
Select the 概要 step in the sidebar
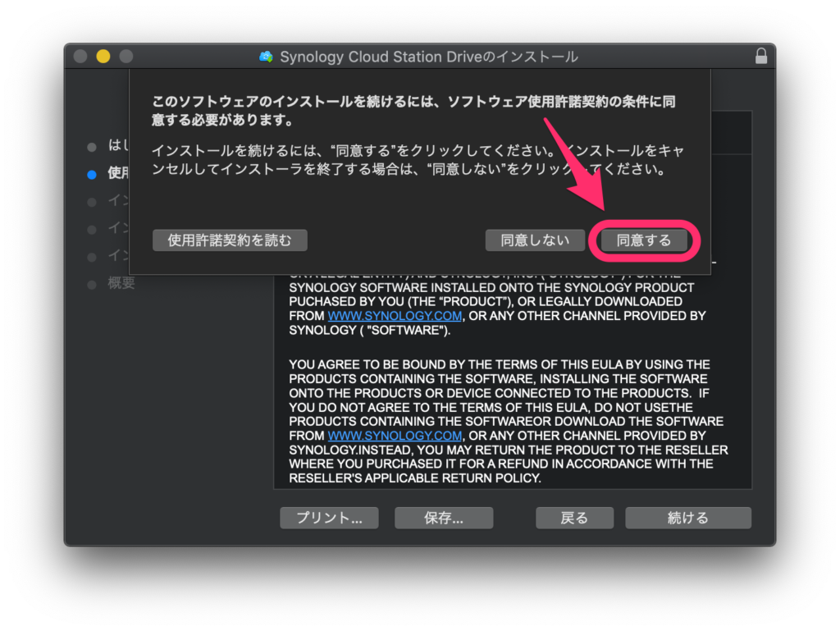[x=121, y=284]
